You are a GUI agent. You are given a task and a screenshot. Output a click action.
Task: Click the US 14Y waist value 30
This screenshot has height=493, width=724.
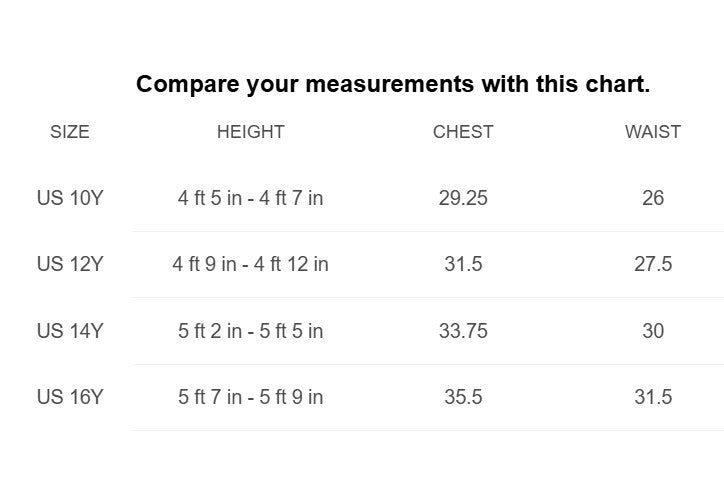[x=653, y=331]
